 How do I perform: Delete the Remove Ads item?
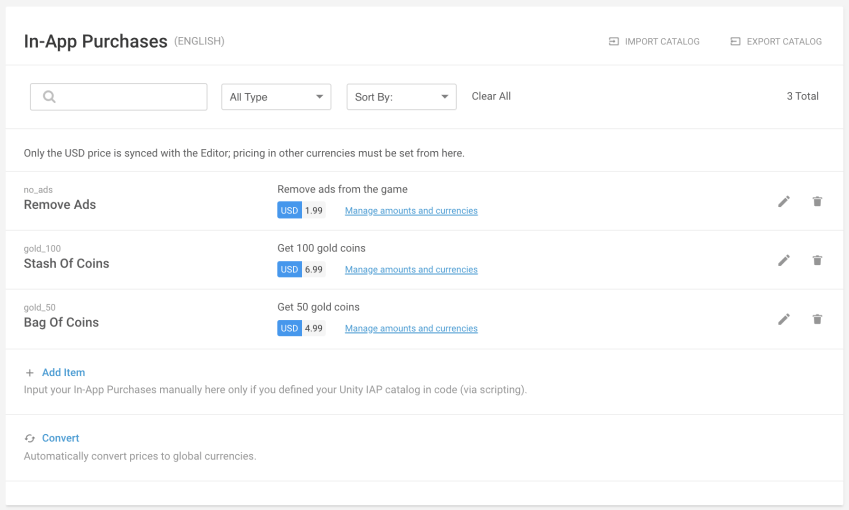pos(817,201)
